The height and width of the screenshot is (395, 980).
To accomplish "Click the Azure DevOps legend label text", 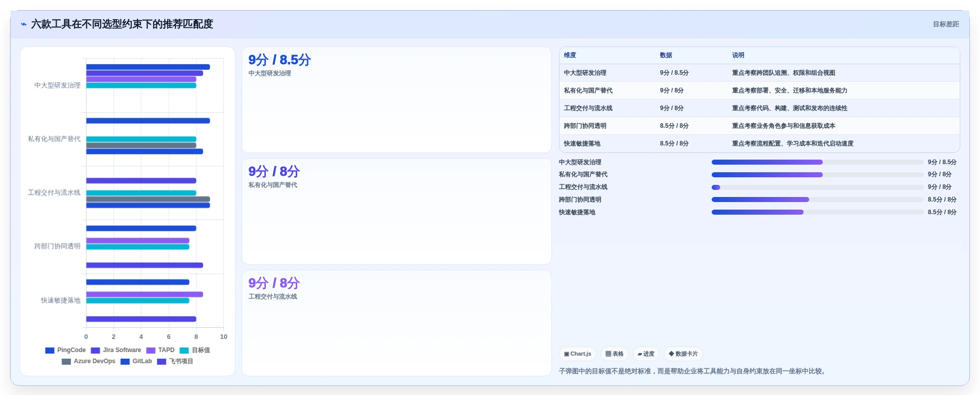I will click(95, 361).
